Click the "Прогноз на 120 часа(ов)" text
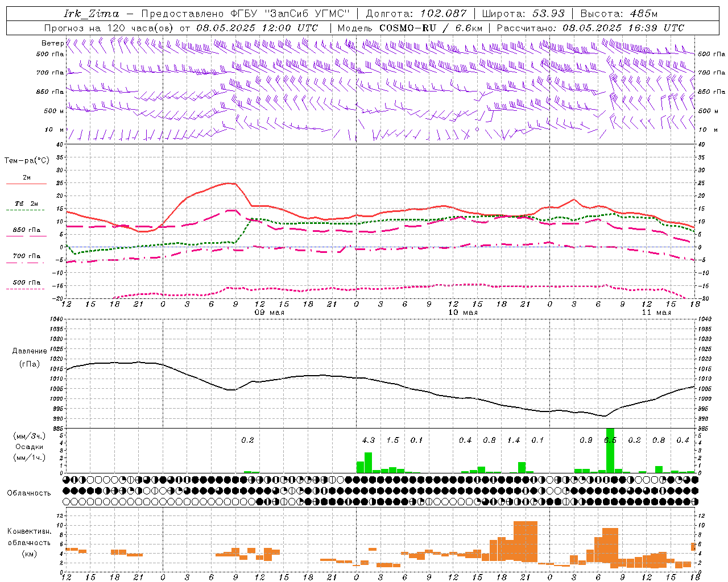 [109, 28]
